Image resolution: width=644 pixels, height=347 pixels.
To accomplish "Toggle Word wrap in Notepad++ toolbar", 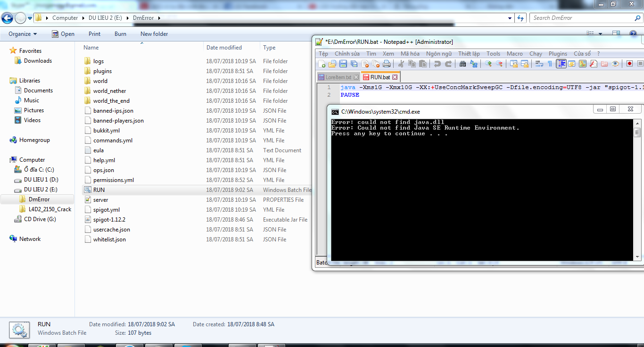I will 539,64.
